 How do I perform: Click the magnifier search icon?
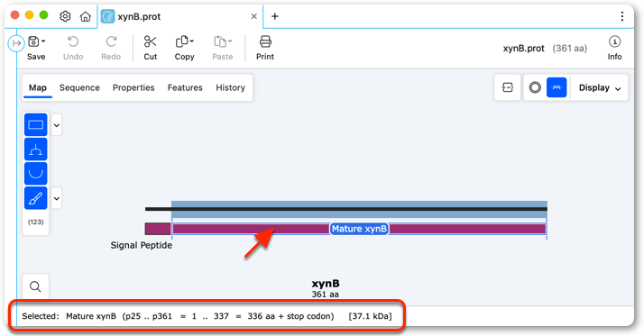[x=35, y=286]
